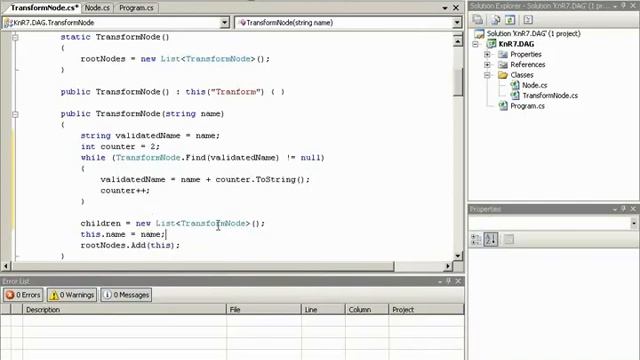Viewport: 640px width, 360px height.
Task: Click the editor scroll up arrow
Action: 458,41
